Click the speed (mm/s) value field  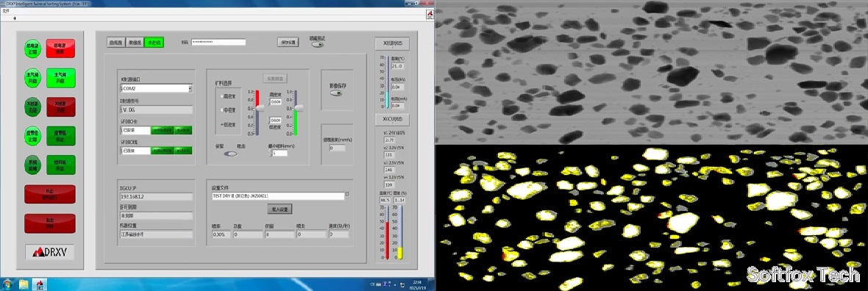point(337,148)
